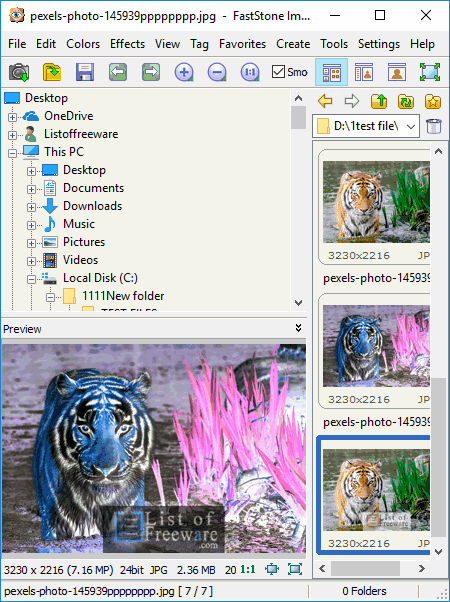This screenshot has height=602, width=450.
Task: Collapse the This PC tree node
Action: coord(13,153)
